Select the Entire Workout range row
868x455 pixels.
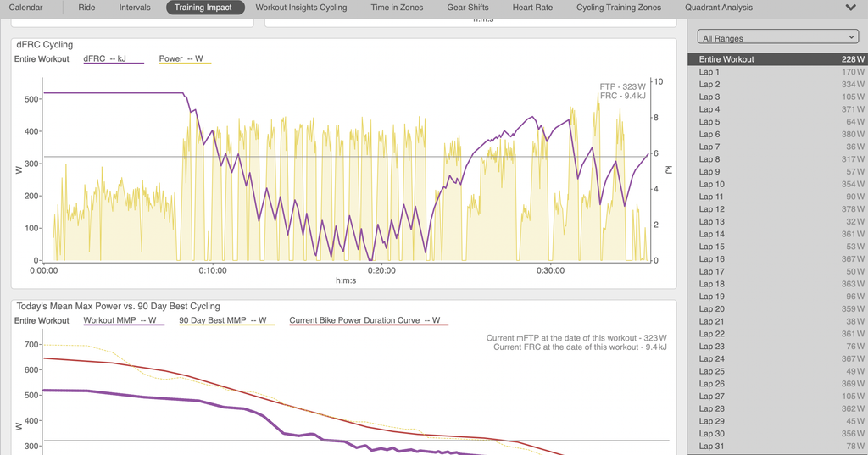[778, 59]
